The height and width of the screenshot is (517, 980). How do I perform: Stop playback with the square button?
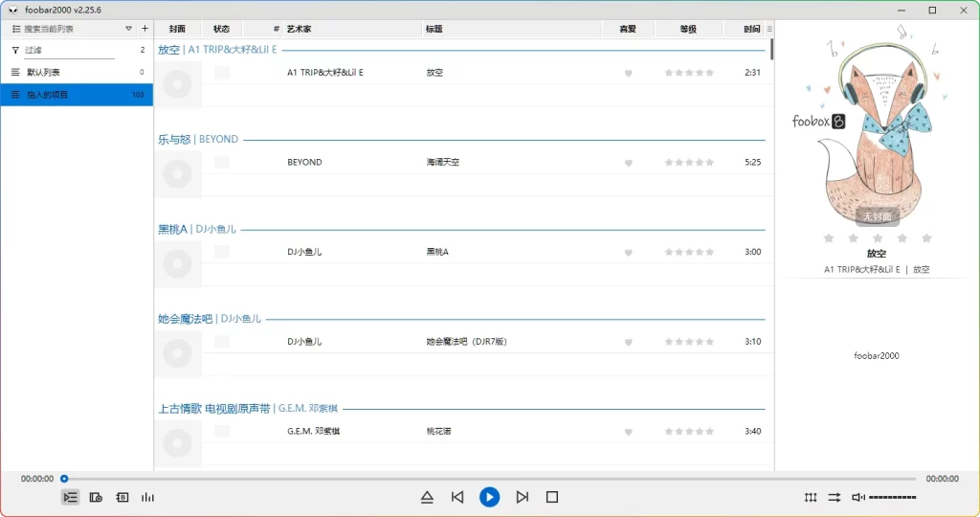pos(552,497)
